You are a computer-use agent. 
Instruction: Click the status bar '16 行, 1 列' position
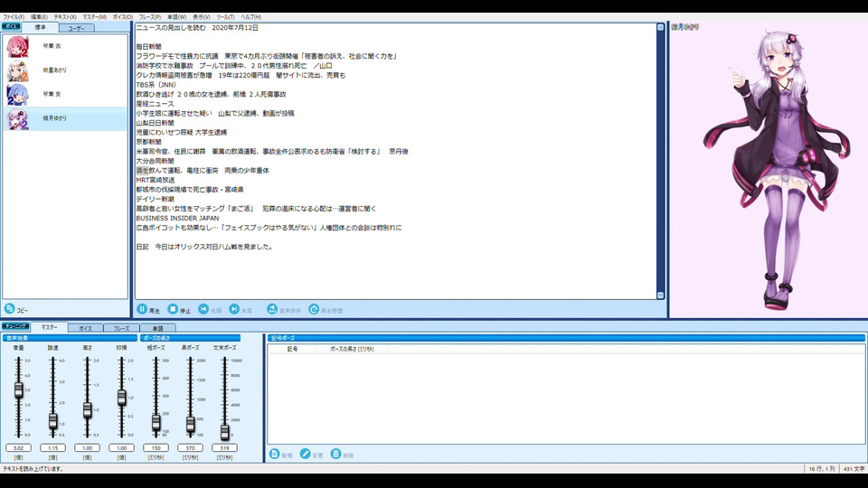point(822,469)
